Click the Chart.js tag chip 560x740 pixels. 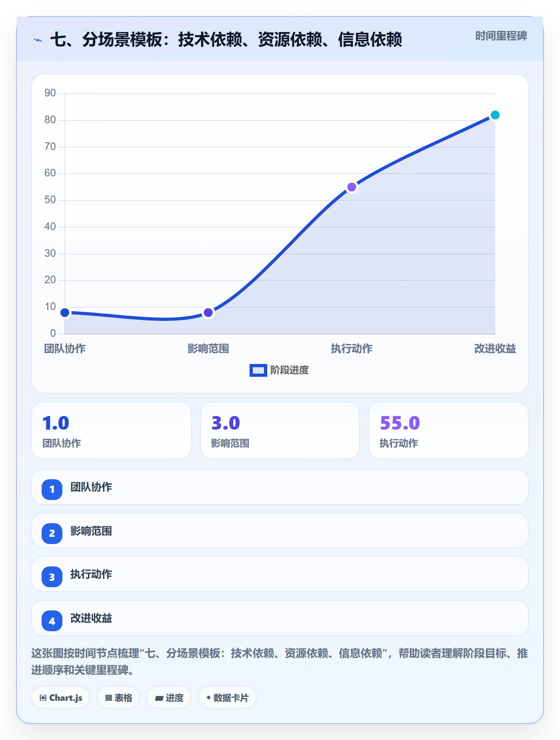pyautogui.click(x=61, y=698)
